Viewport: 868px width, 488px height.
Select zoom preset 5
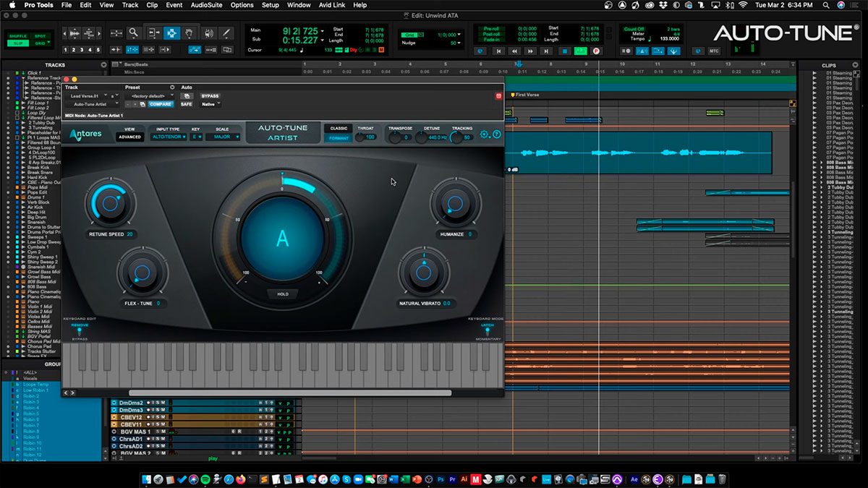(99, 50)
